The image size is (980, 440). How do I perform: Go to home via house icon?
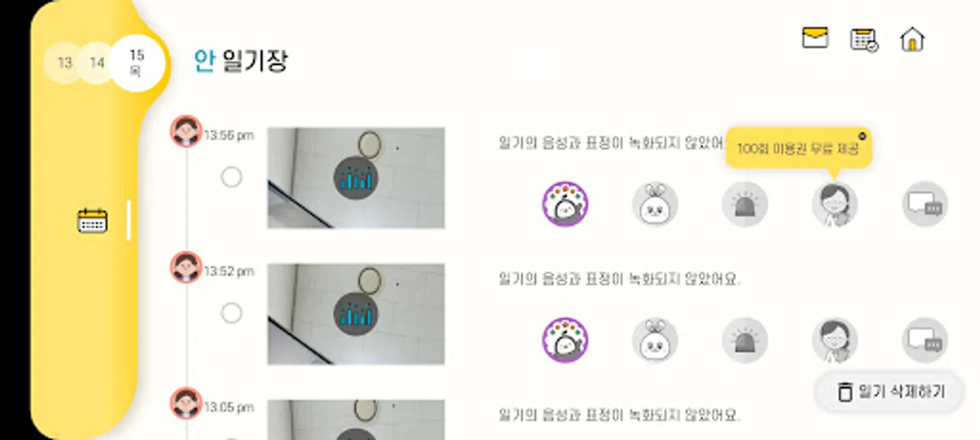click(x=912, y=39)
